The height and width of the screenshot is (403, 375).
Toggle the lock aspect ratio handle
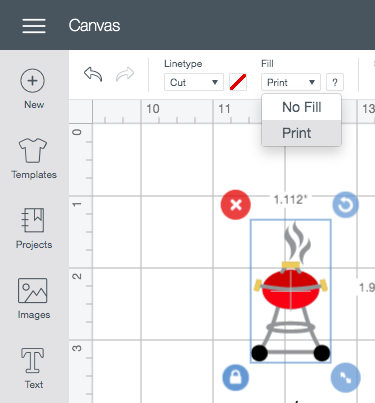pyautogui.click(x=236, y=377)
